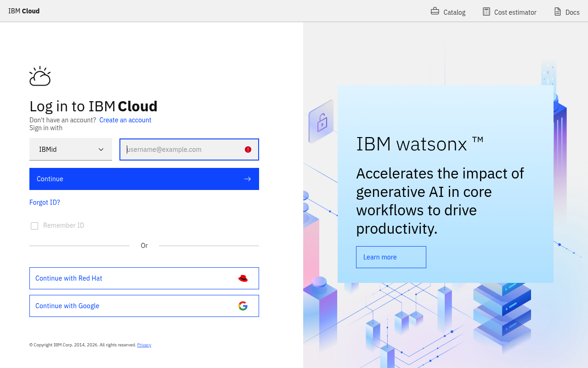Click the Privacy link in the footer

[x=144, y=345]
